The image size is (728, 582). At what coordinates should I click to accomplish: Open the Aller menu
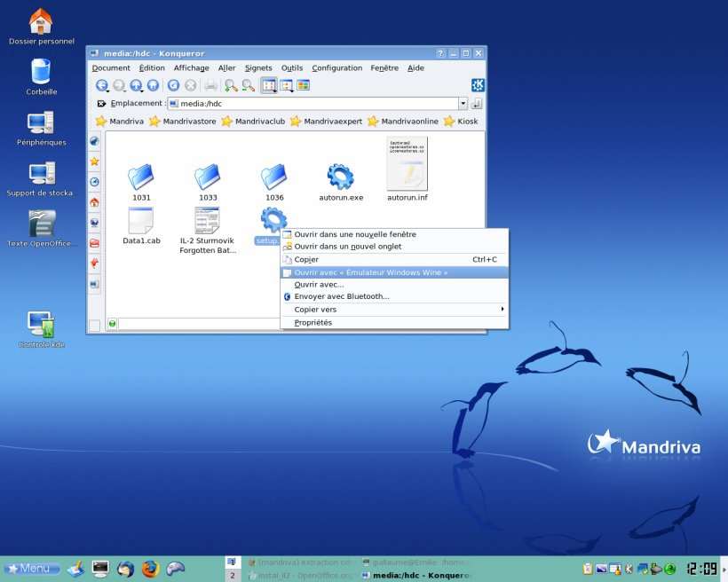click(227, 67)
